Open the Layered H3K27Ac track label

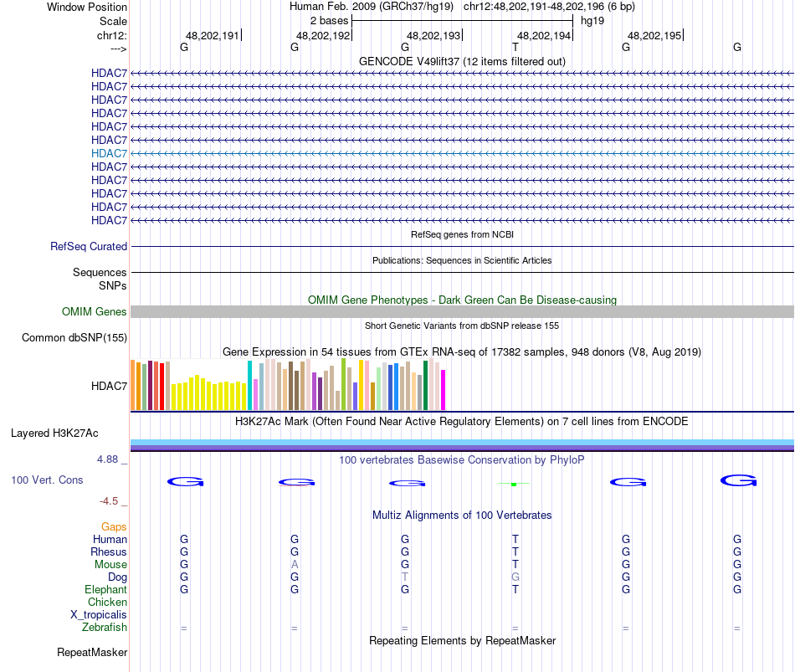pos(54,433)
